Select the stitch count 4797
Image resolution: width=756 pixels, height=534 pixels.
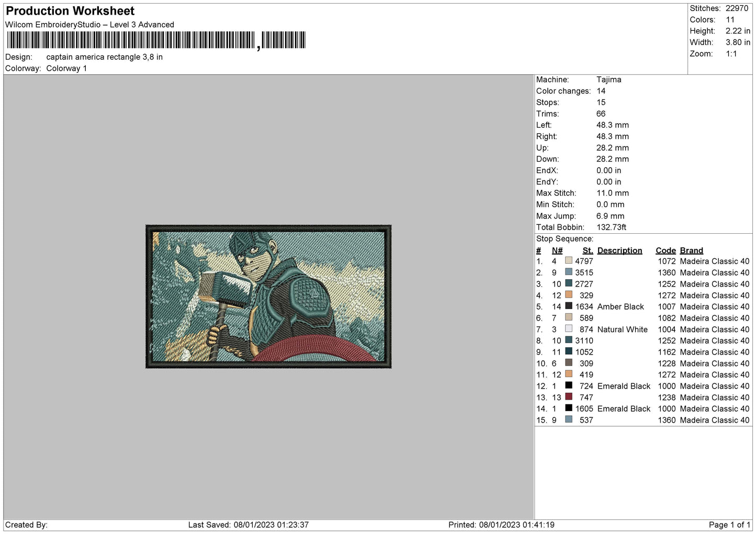(x=584, y=261)
